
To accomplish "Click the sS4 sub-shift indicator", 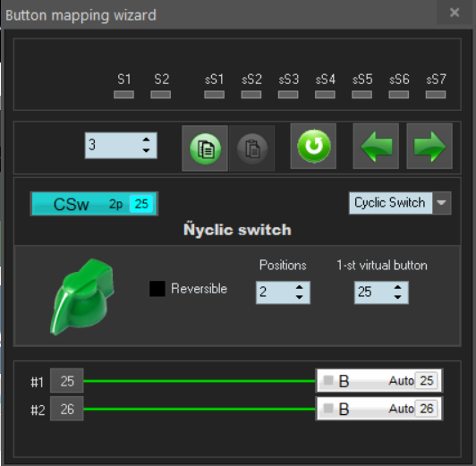I will point(325,95).
